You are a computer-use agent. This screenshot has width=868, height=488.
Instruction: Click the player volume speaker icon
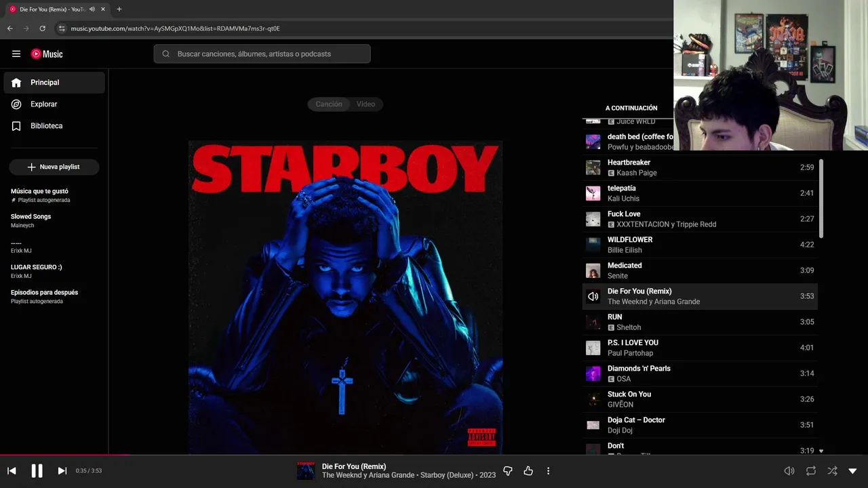pos(789,471)
